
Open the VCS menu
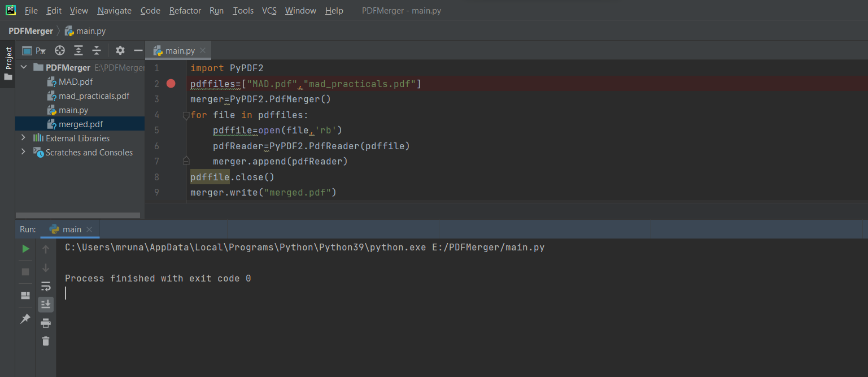coord(269,11)
